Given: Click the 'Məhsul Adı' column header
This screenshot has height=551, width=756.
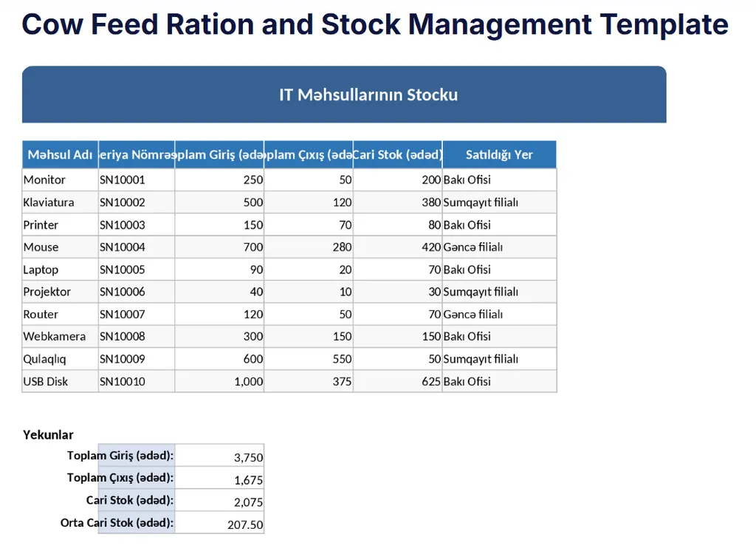Looking at the screenshot, I should (60, 154).
